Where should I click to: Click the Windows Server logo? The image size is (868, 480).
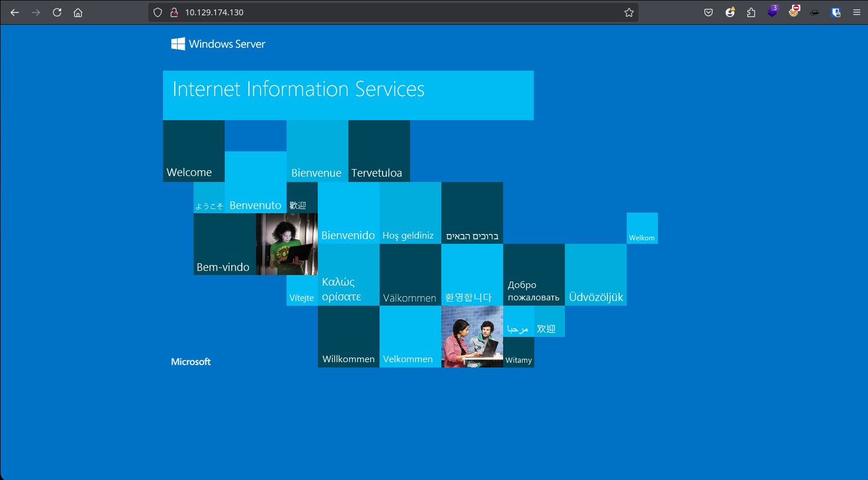218,44
